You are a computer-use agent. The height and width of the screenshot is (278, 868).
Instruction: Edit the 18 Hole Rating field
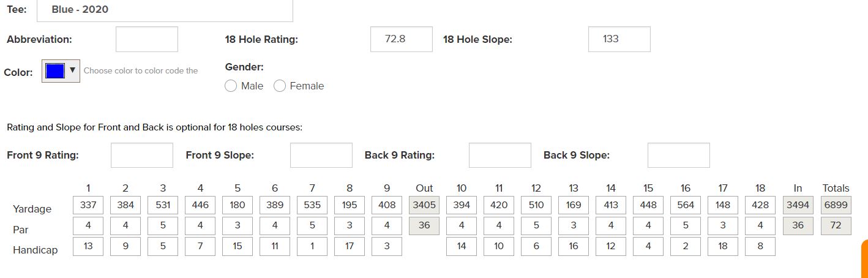401,39
